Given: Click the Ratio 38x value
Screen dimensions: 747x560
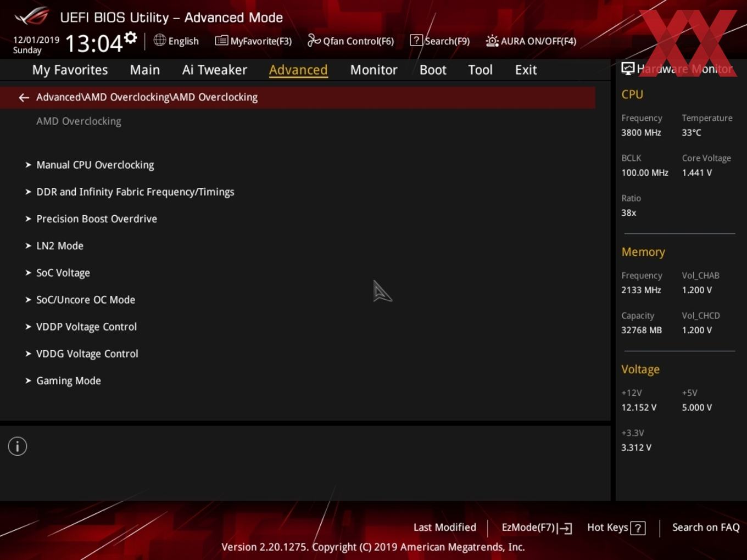Looking at the screenshot, I should point(628,212).
